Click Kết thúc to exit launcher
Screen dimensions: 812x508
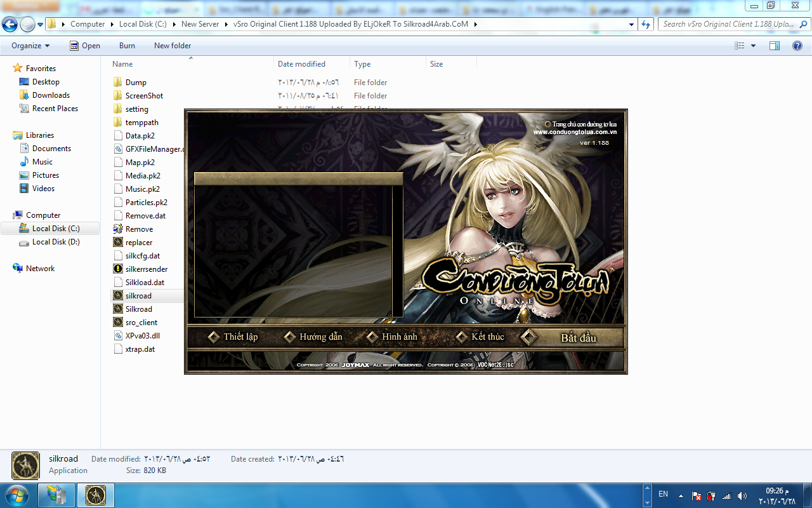480,337
